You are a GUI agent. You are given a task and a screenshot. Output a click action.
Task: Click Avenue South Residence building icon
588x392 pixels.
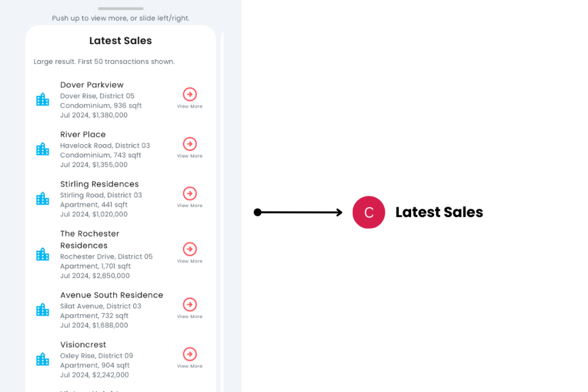(42, 310)
